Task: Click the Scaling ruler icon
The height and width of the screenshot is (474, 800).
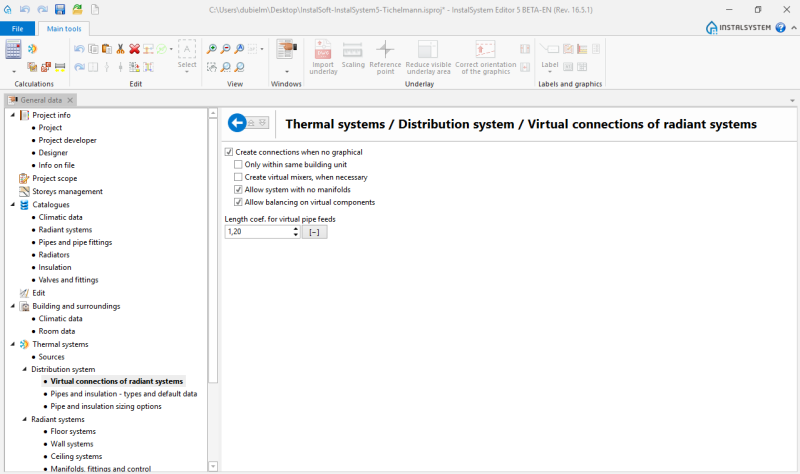Action: tap(353, 50)
